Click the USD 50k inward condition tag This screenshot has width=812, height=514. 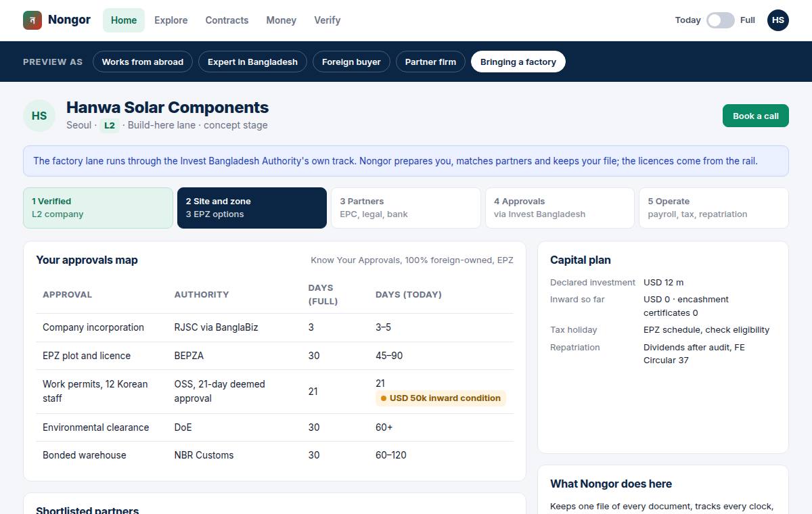441,398
